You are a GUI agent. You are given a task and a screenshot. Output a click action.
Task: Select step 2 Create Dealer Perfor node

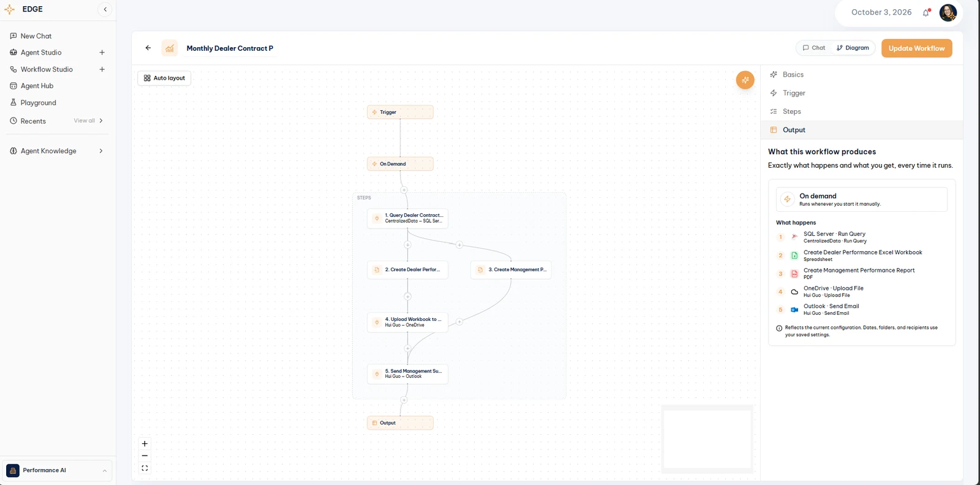point(407,270)
